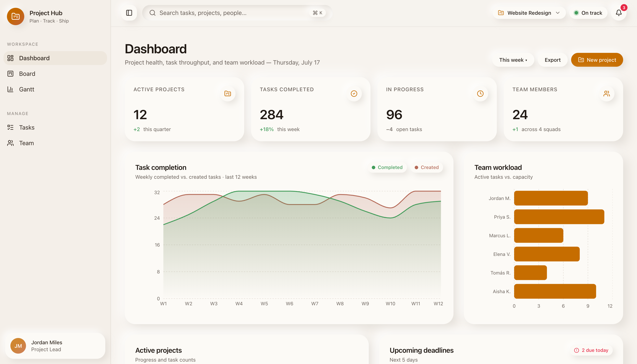Click the Dashboard grid icon in sidebar
The image size is (637, 364).
(x=10, y=58)
